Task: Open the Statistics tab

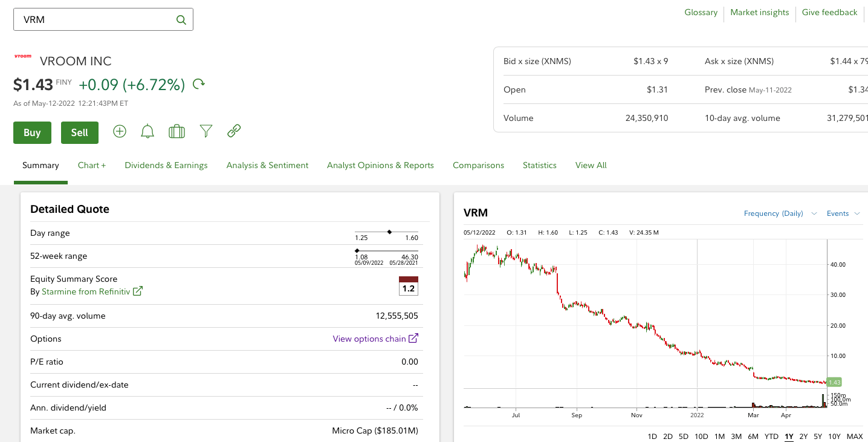Action: (x=540, y=165)
